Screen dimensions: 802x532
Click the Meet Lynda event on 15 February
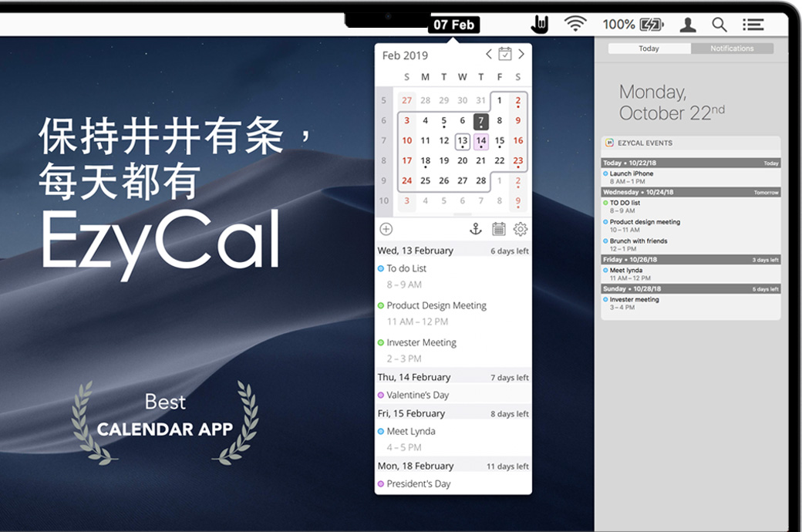click(x=410, y=431)
